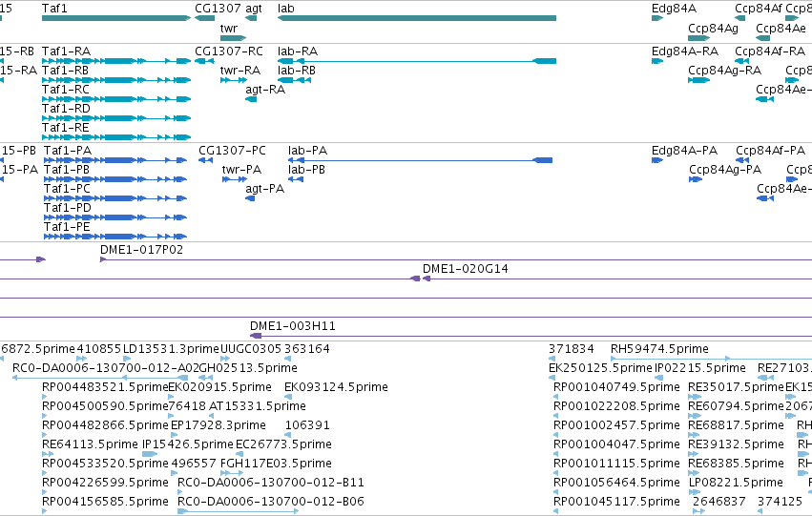The height and width of the screenshot is (516, 812).
Task: Select EST 363164
Action: tap(306, 349)
